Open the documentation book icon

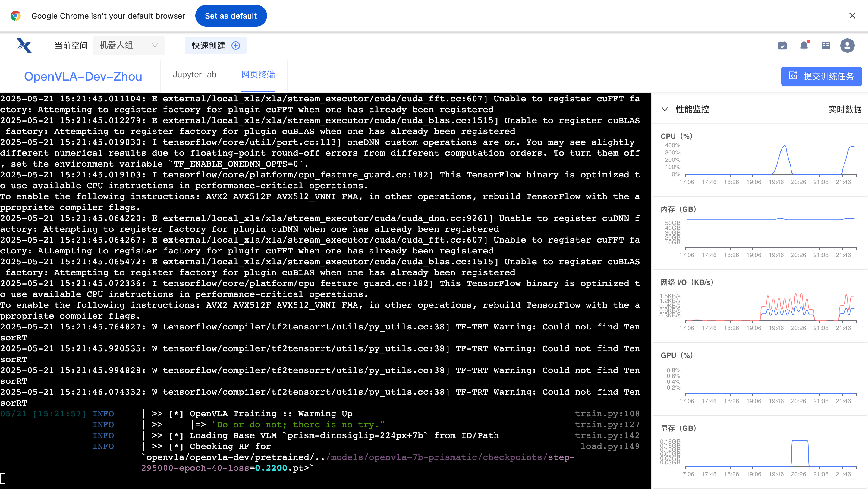826,46
